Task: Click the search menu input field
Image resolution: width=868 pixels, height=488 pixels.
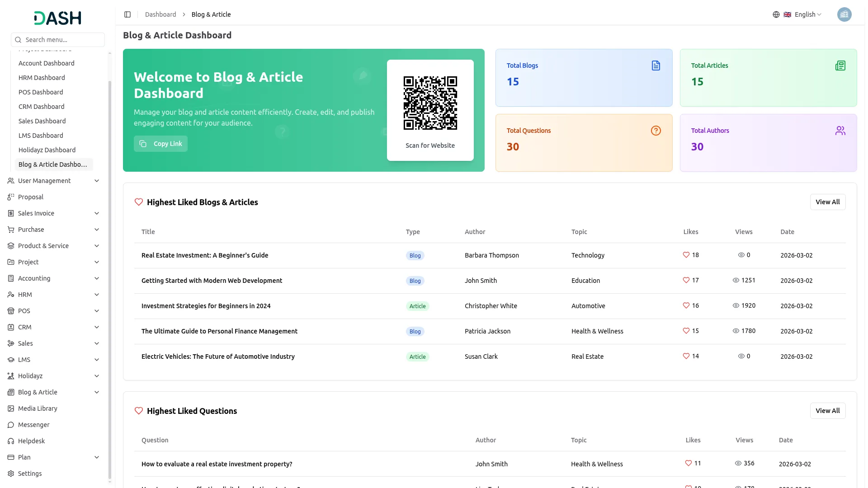Action: pyautogui.click(x=58, y=40)
